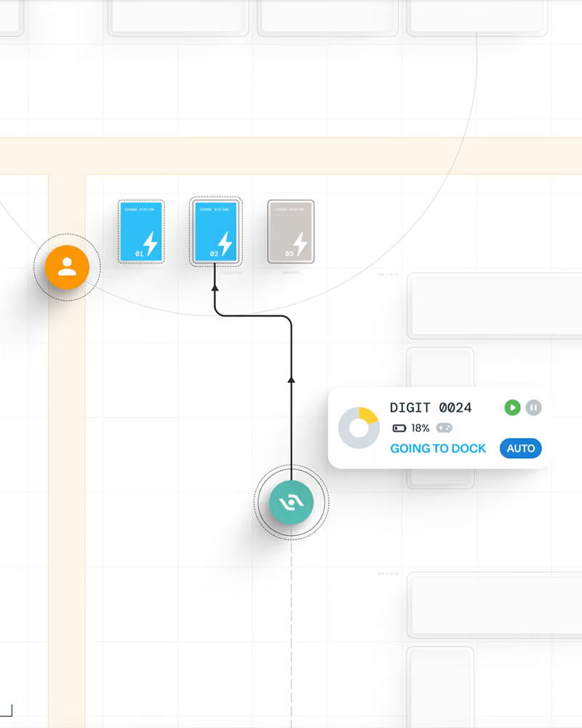The height and width of the screenshot is (728, 582).
Task: Select the highlighted charge station 02
Action: pos(216,232)
